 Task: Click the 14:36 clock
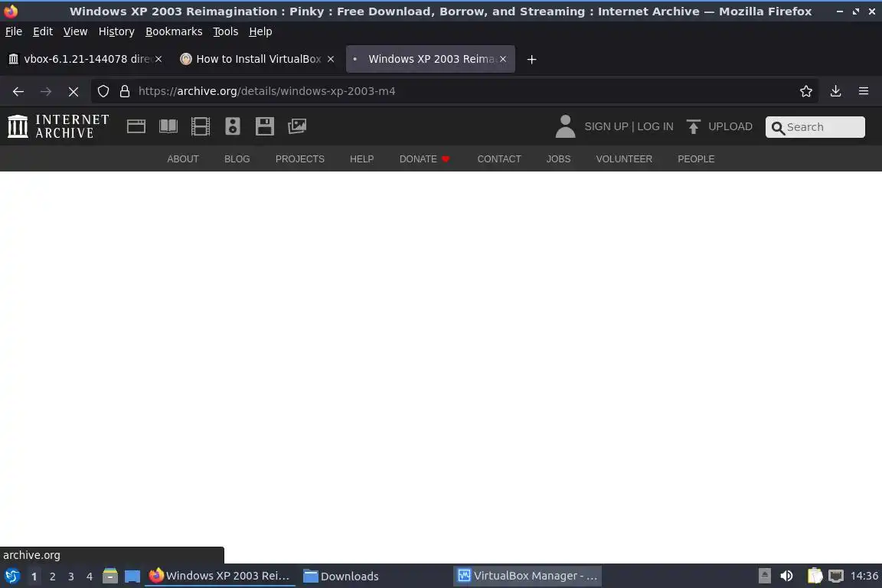864,577
